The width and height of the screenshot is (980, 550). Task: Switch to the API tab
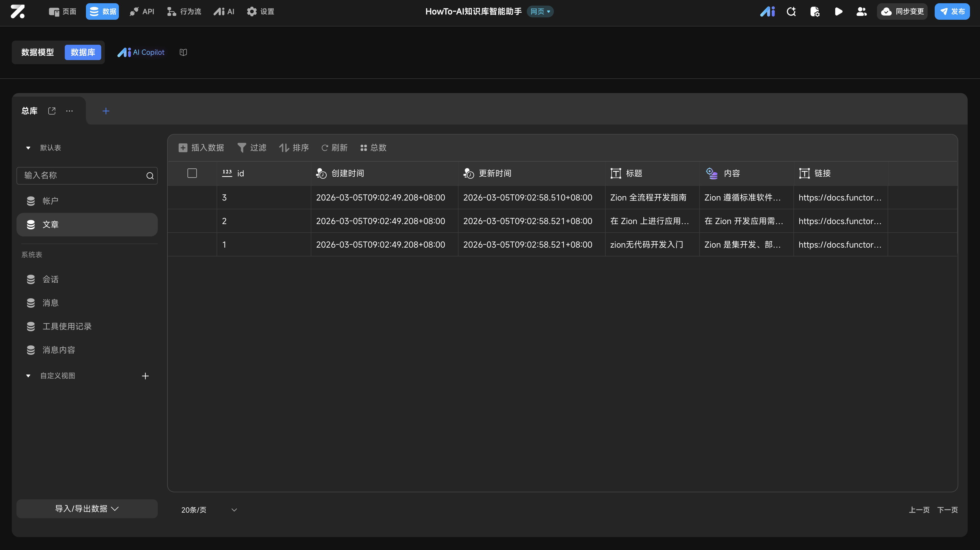coord(142,11)
